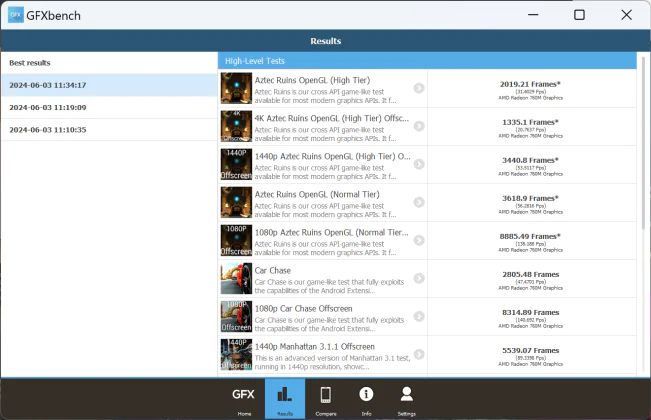Minimize the GFXbench window
651x420 pixels.
pyautogui.click(x=533, y=15)
